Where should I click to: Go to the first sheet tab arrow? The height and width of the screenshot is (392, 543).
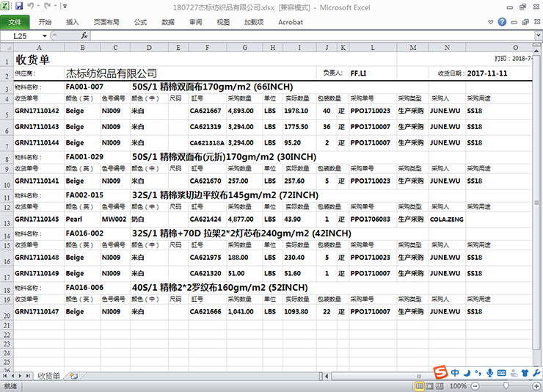pyautogui.click(x=5, y=376)
